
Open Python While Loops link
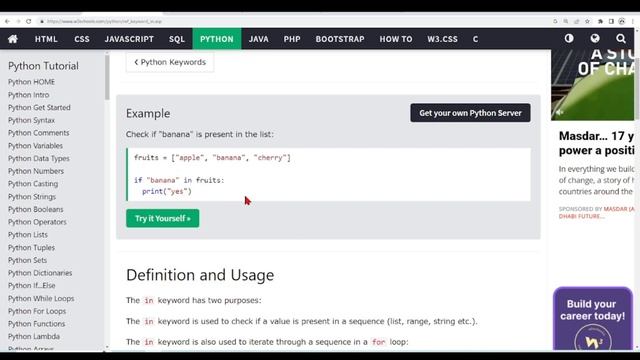point(41,298)
